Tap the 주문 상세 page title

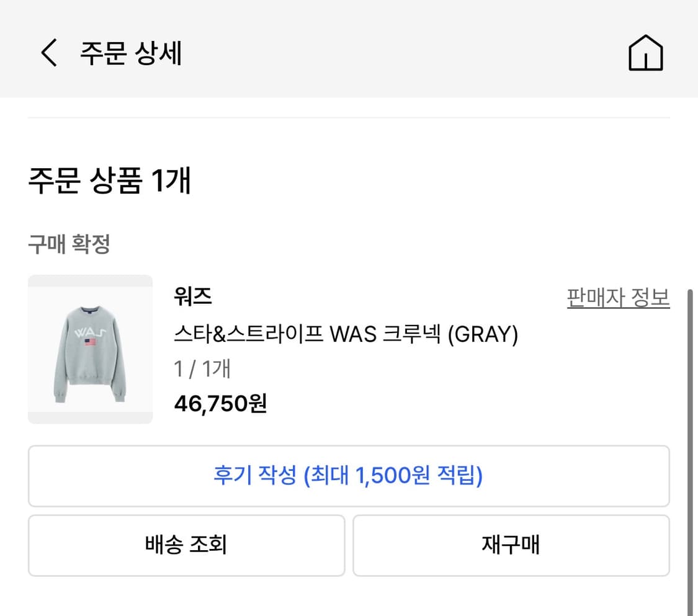tap(129, 53)
